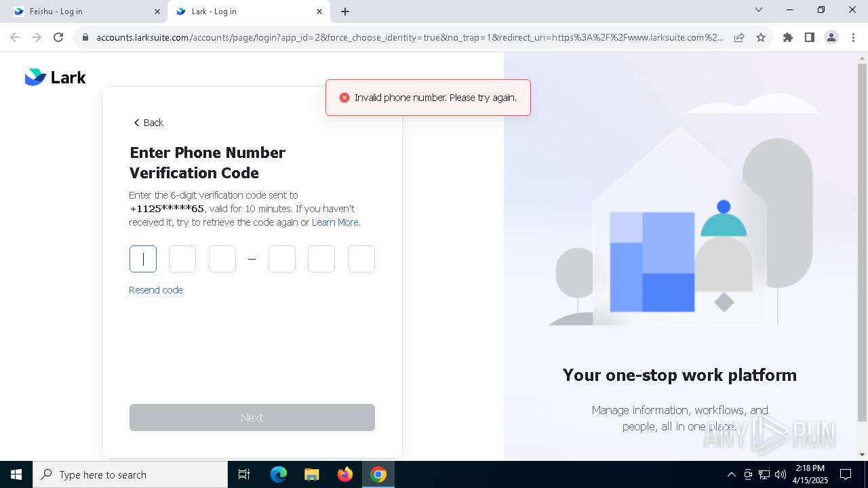Click the fifth verification code digit box
Image resolution: width=868 pixels, height=488 pixels.
pos(321,259)
